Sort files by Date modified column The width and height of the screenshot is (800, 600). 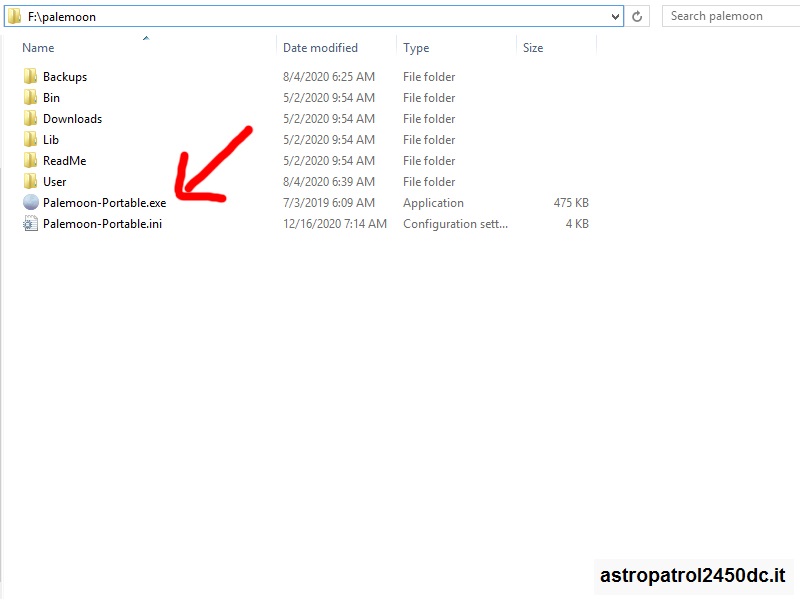click(x=320, y=48)
